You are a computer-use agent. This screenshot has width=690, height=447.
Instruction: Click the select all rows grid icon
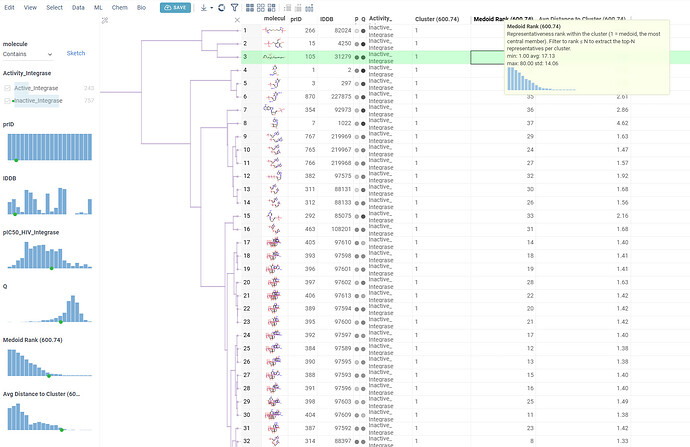click(x=250, y=7)
